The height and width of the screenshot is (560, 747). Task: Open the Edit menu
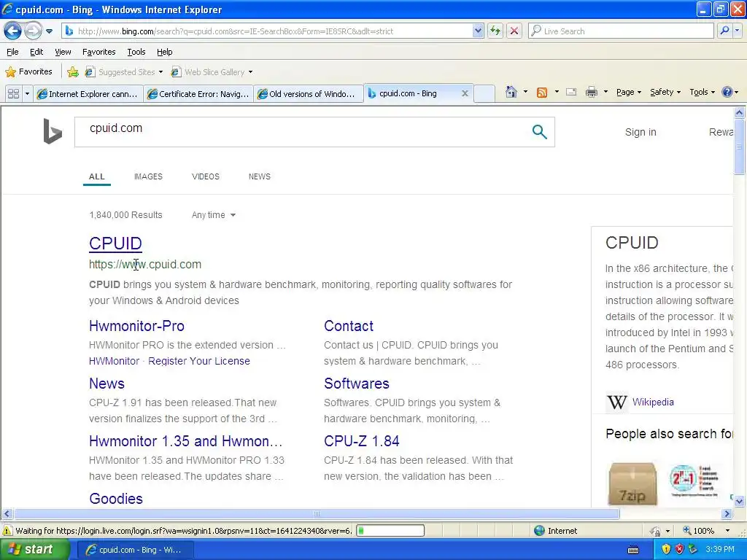click(36, 52)
